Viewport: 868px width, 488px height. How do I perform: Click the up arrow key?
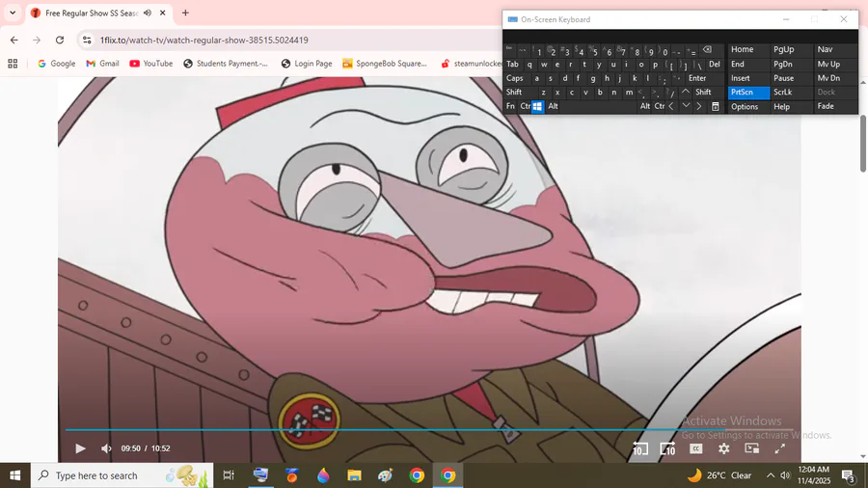pos(686,93)
